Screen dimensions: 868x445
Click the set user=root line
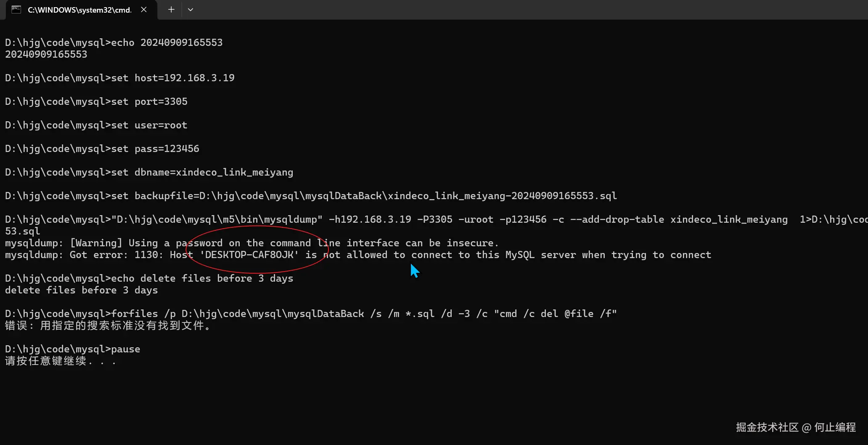(96, 125)
